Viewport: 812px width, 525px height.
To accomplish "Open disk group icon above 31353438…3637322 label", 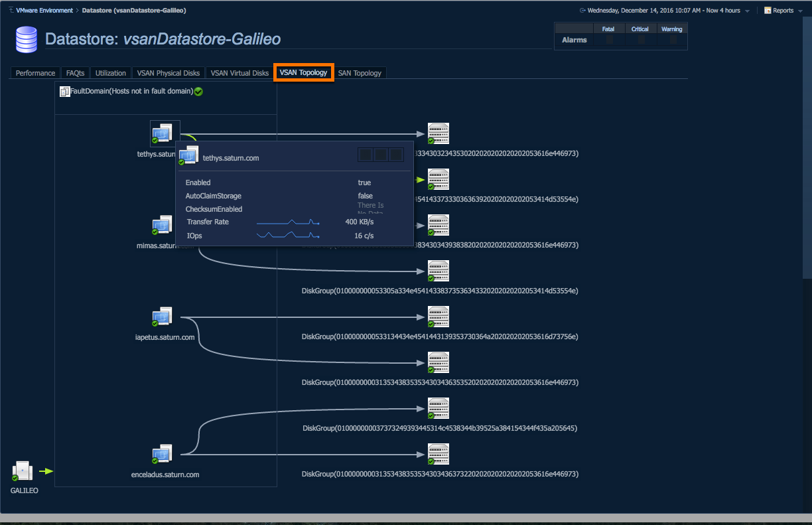I will [438, 455].
